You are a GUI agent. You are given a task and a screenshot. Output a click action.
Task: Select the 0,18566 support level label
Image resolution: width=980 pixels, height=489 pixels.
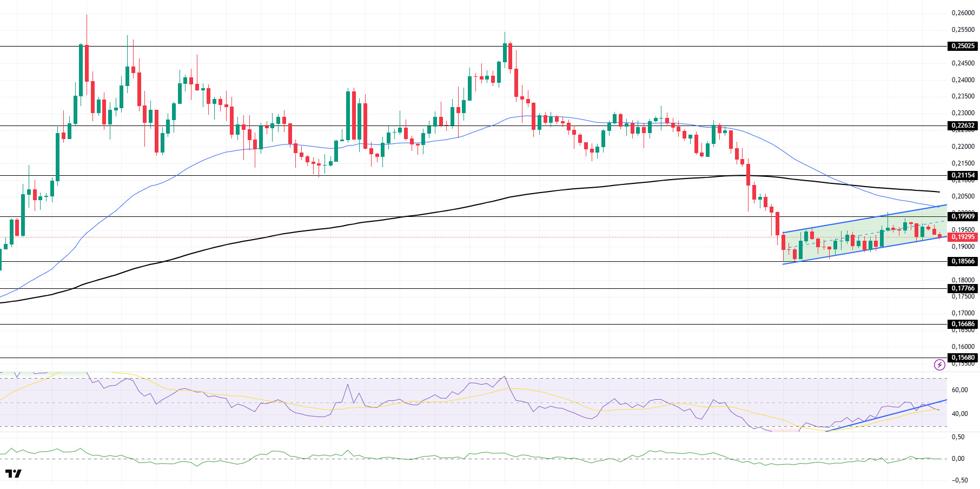click(963, 261)
